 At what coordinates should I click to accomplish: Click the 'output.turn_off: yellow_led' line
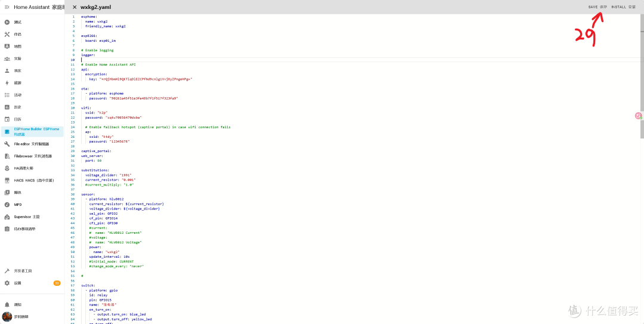pyautogui.click(x=122, y=319)
